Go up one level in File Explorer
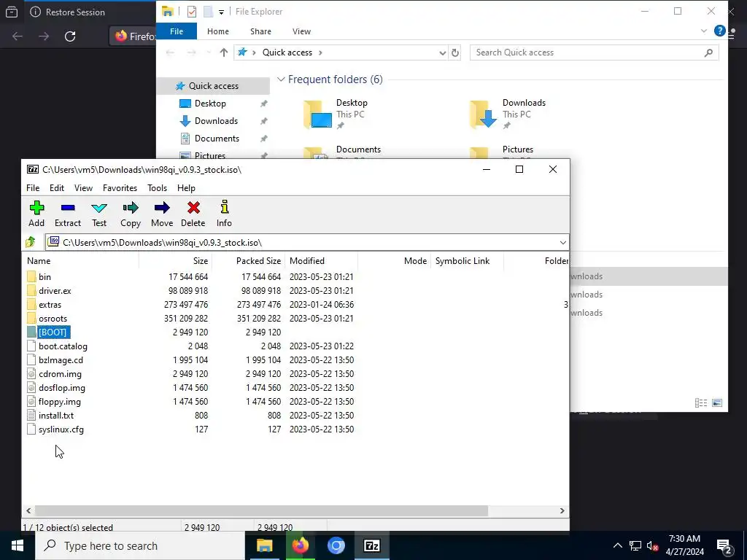This screenshot has height=560, width=747. (223, 52)
